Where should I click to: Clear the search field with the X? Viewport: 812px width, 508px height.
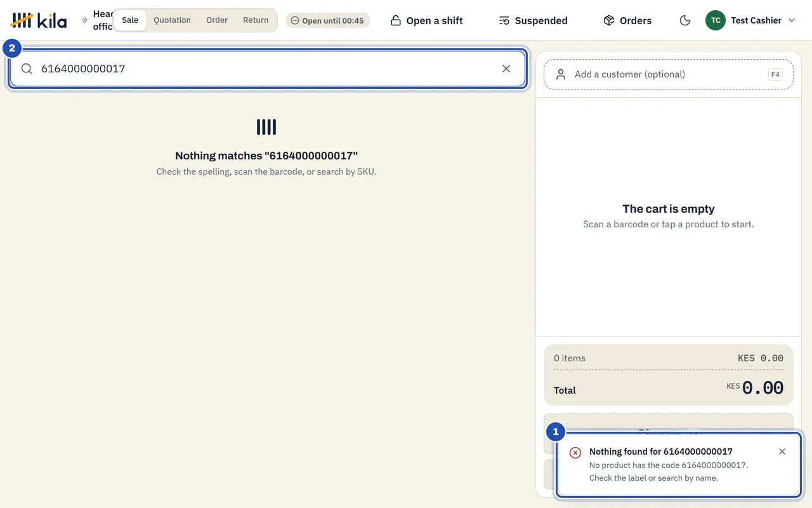click(x=506, y=69)
